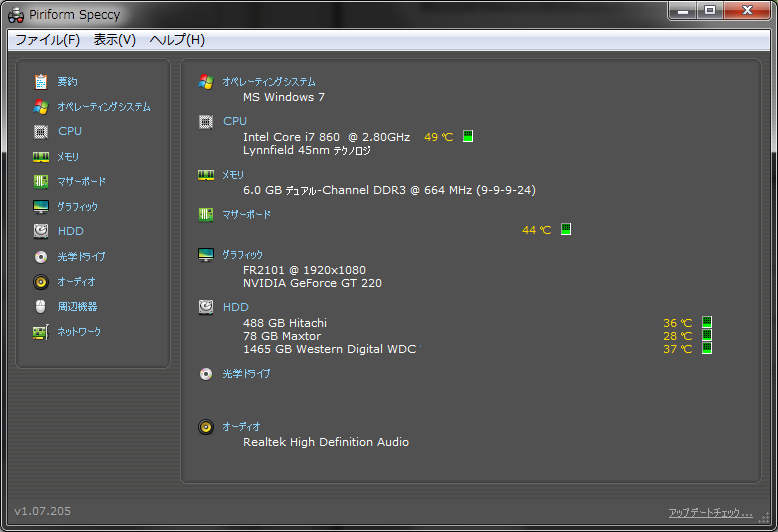Image resolution: width=778 pixels, height=532 pixels.
Task: Click the Piriform Speccy title bar icon
Action: tap(16, 15)
